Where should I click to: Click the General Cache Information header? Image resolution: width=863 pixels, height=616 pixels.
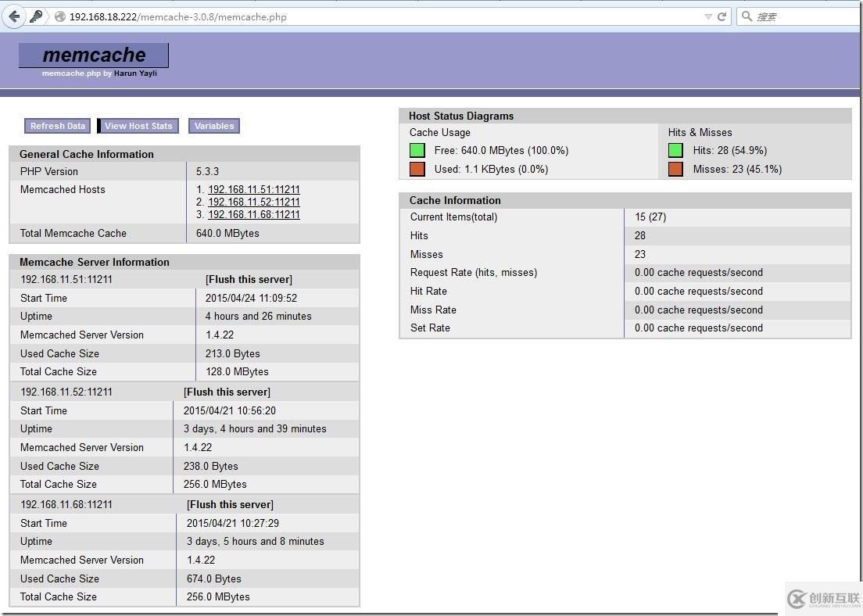click(87, 155)
